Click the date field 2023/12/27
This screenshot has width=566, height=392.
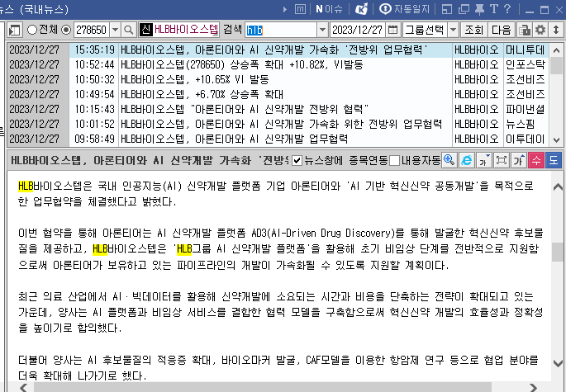(x=357, y=30)
